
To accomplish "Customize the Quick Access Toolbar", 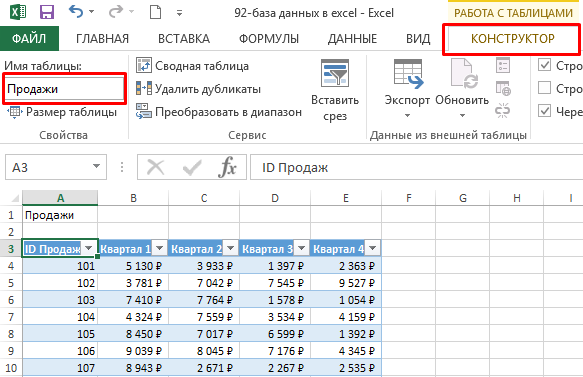I will click(179, 13).
